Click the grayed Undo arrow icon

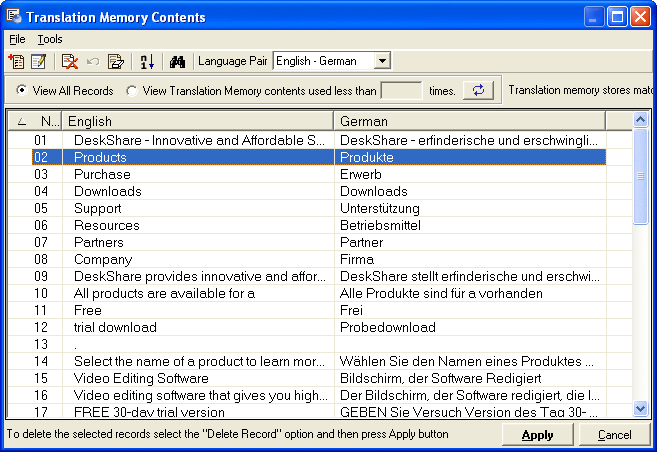click(x=93, y=62)
